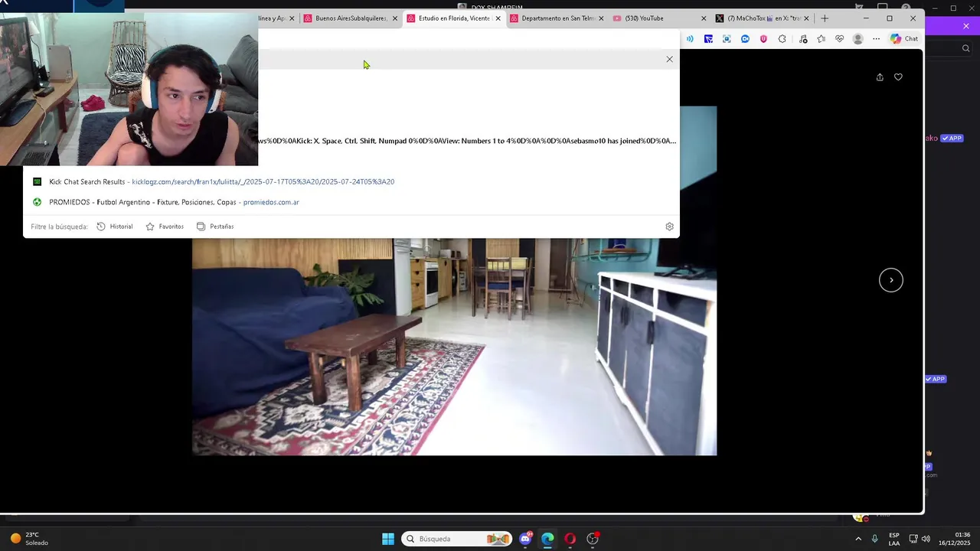Open the Windows Start menu
980x551 pixels.
[x=388, y=539]
